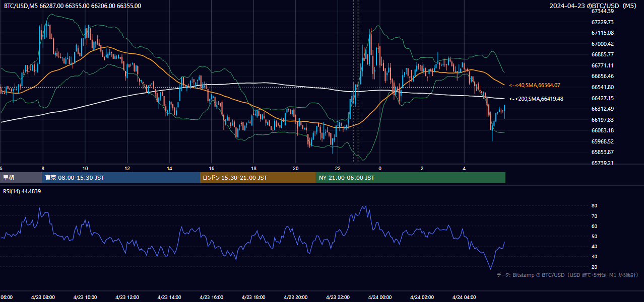Click price axis value 67115.08
The image size is (644, 302).
click(x=603, y=33)
